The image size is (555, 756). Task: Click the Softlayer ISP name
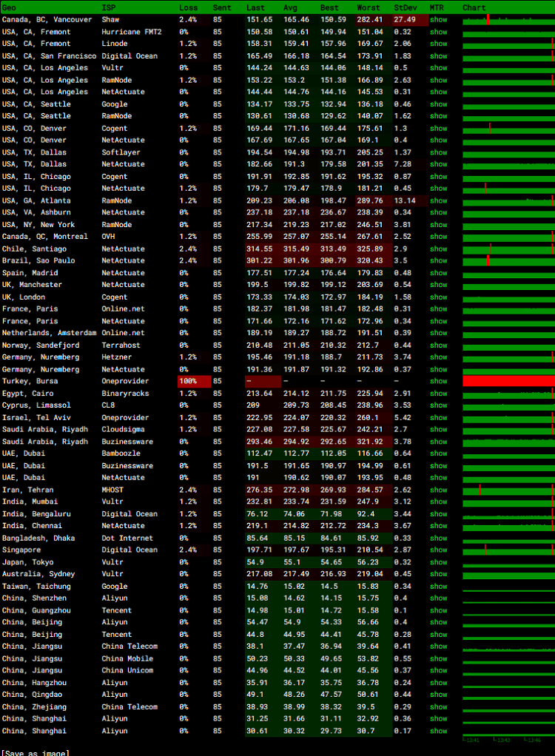tap(121, 152)
